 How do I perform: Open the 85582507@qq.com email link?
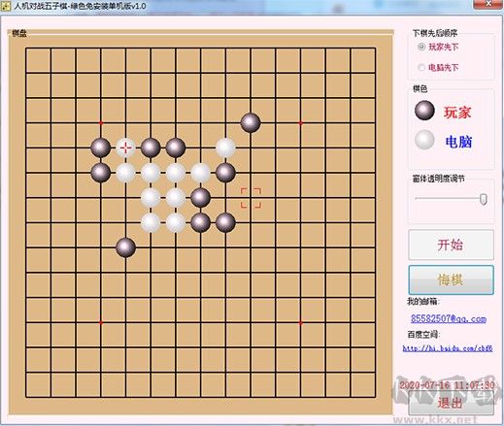click(x=449, y=319)
